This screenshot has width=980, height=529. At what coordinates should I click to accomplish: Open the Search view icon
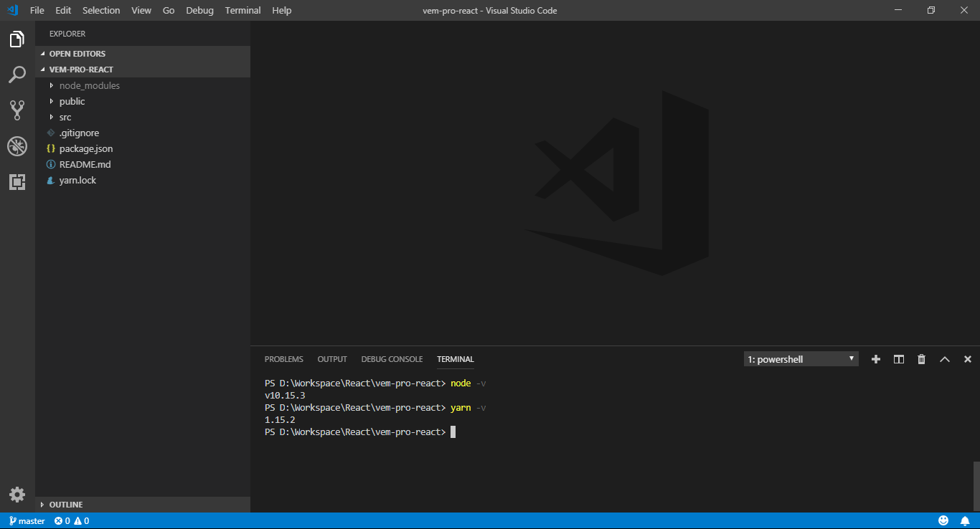[x=17, y=75]
